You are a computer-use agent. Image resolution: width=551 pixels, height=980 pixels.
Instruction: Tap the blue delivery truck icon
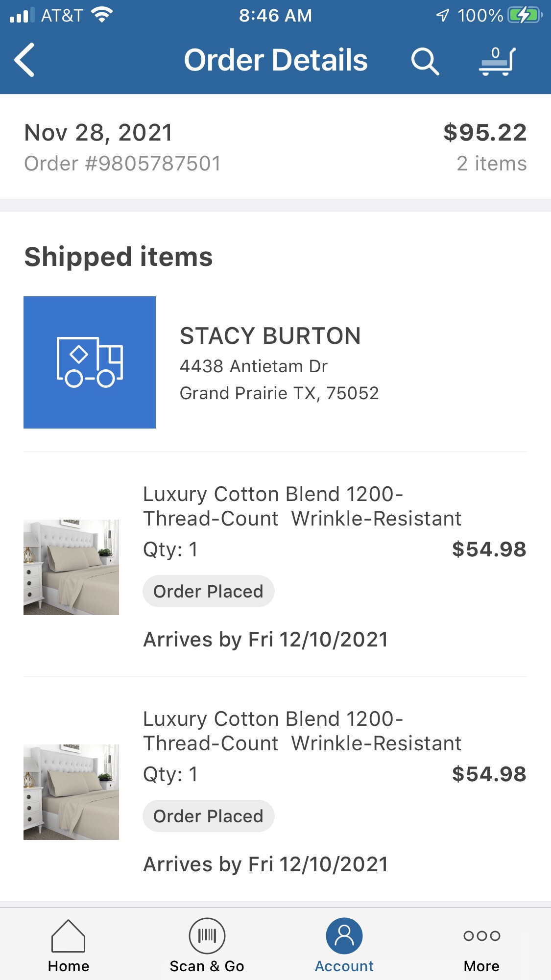click(90, 362)
